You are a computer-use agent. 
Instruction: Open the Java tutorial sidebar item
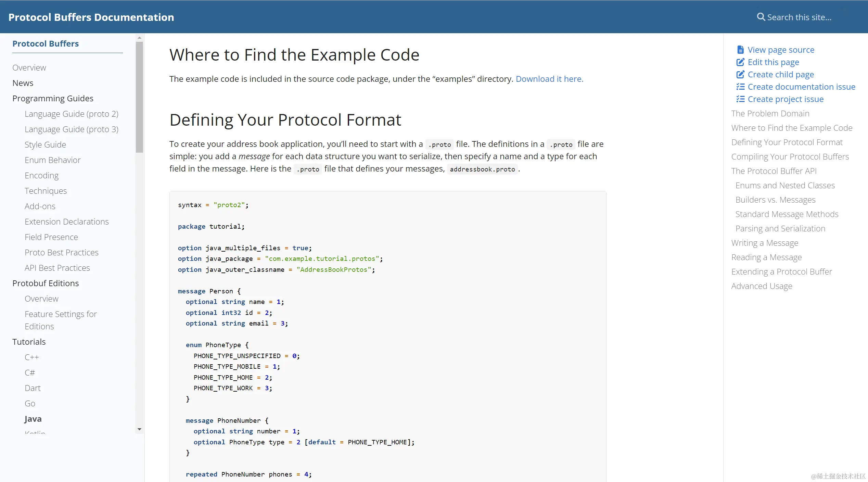point(33,419)
